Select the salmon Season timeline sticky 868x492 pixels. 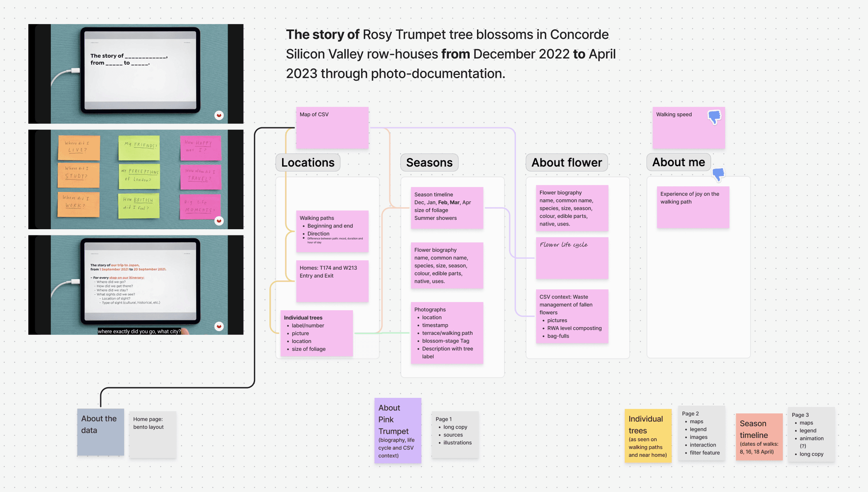point(759,437)
